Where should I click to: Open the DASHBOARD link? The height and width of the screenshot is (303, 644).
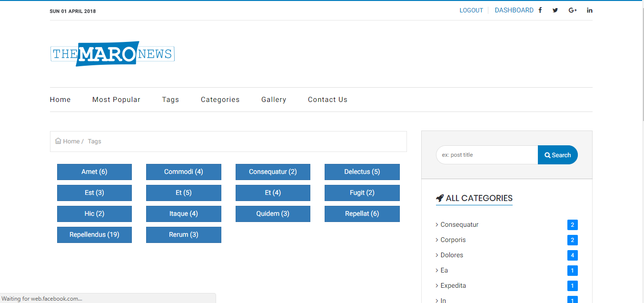514,10
